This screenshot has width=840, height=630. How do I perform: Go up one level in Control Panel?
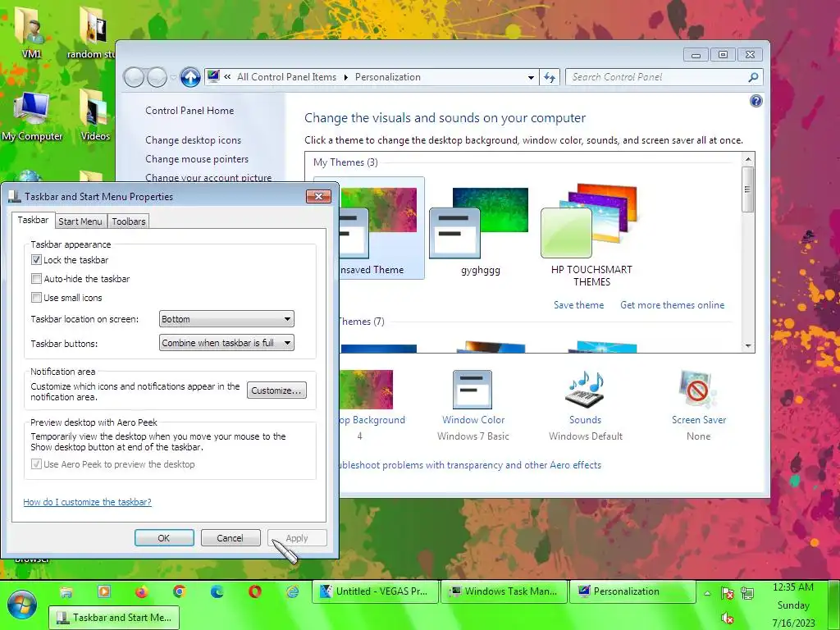coord(190,77)
